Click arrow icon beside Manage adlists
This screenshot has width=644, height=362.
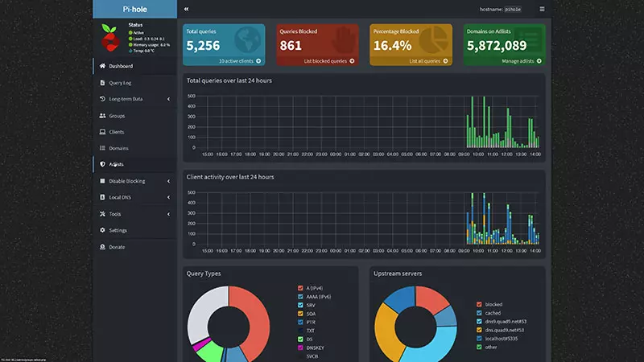(539, 61)
